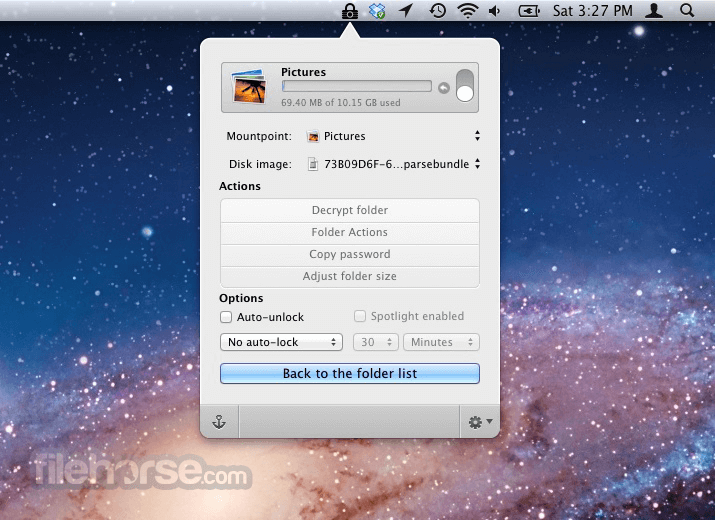Click Adjust folder size action

click(x=350, y=276)
